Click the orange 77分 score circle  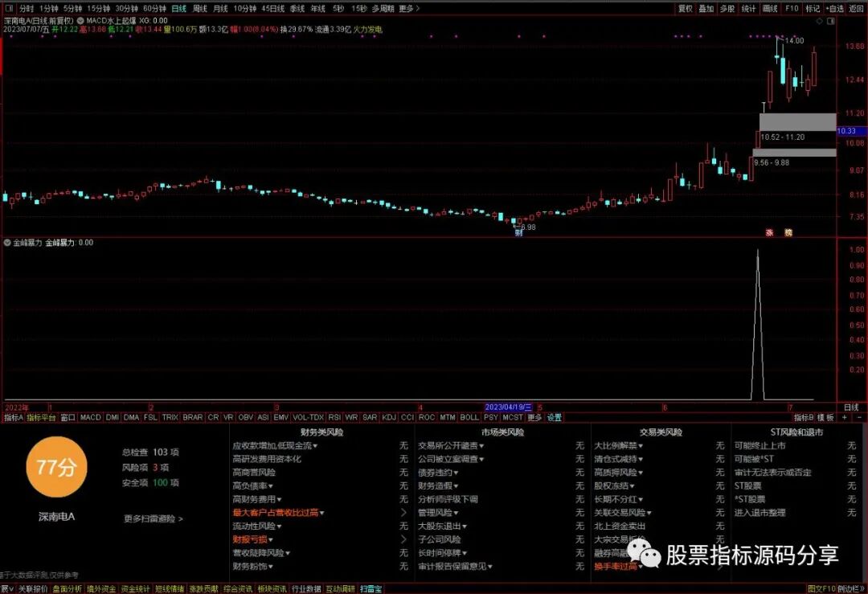coord(56,467)
